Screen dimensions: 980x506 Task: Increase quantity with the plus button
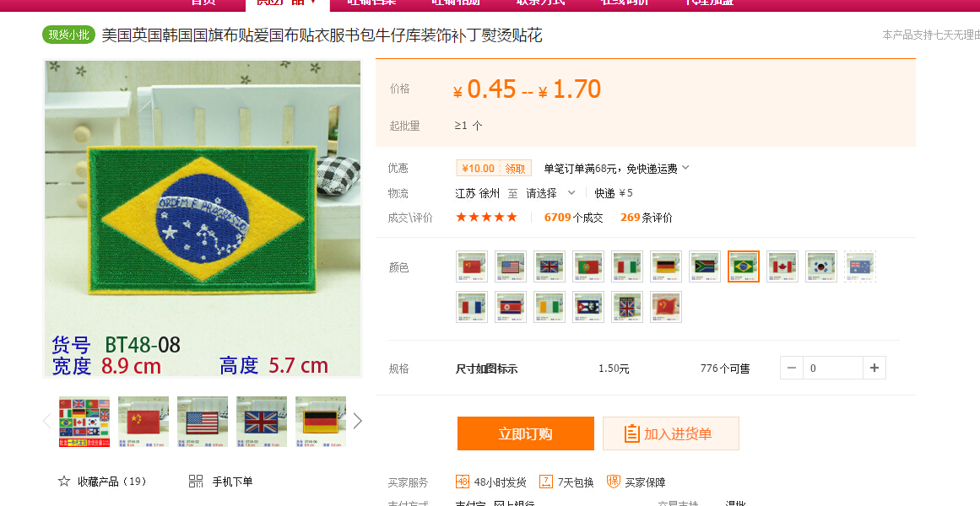874,368
